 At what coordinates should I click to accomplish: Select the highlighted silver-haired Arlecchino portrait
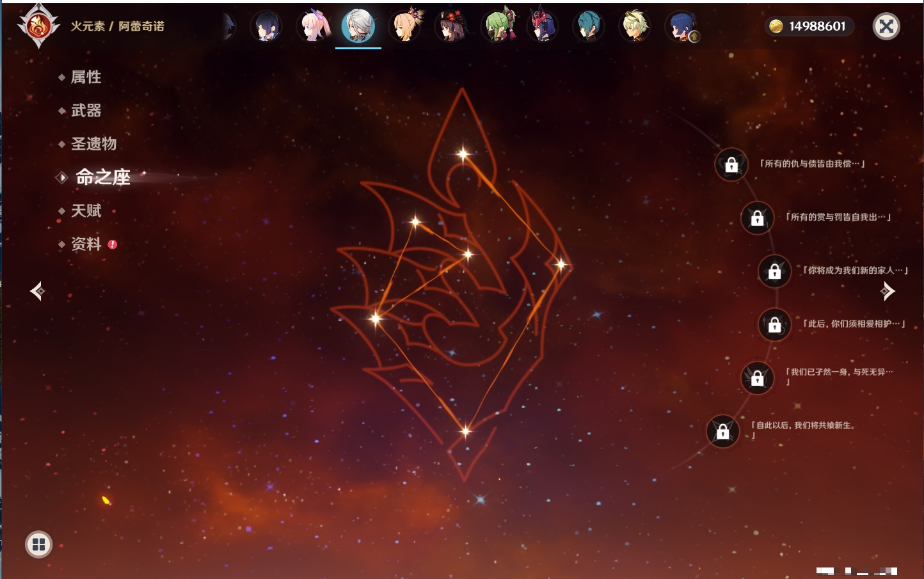point(358,26)
